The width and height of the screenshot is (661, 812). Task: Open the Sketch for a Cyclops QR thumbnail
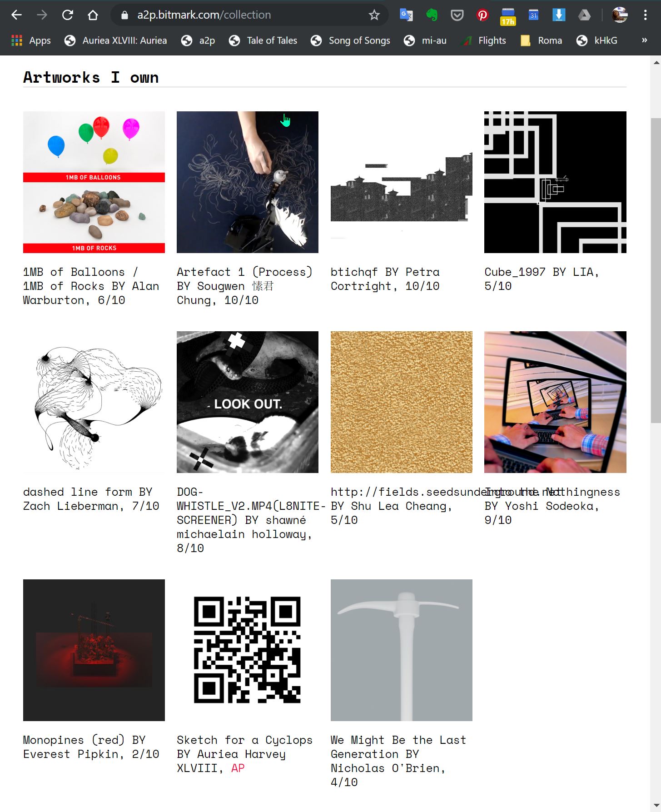248,650
